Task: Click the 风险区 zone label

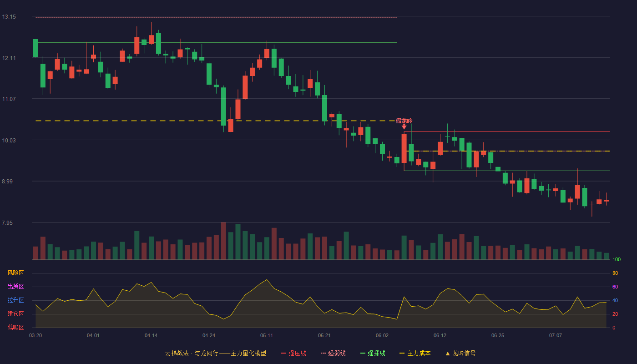Action: tap(15, 273)
